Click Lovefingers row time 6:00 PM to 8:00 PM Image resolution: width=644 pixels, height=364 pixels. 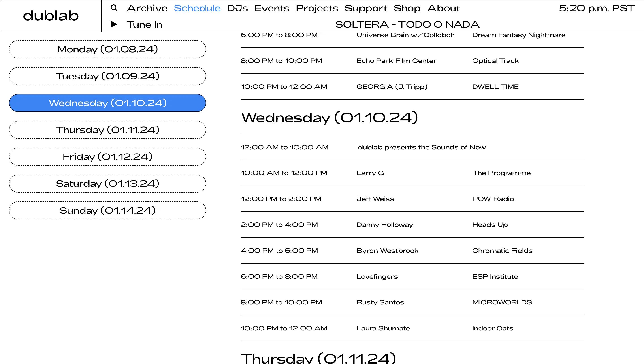click(x=279, y=277)
